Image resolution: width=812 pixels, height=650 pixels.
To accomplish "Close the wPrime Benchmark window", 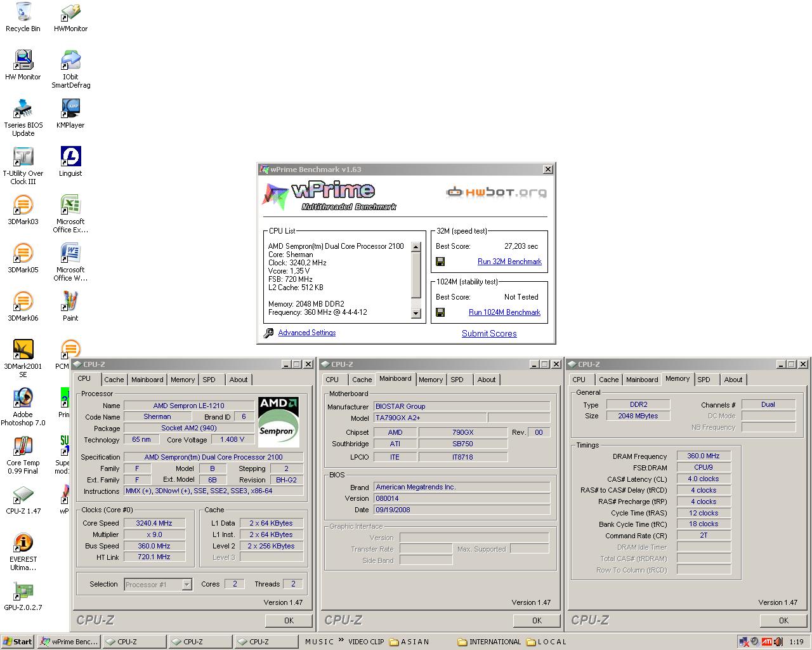I will point(548,169).
